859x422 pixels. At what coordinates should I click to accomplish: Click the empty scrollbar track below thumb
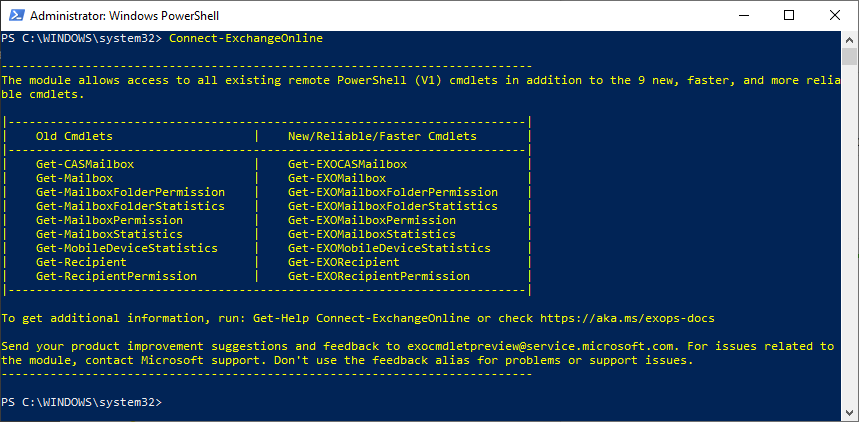pyautogui.click(x=849, y=236)
